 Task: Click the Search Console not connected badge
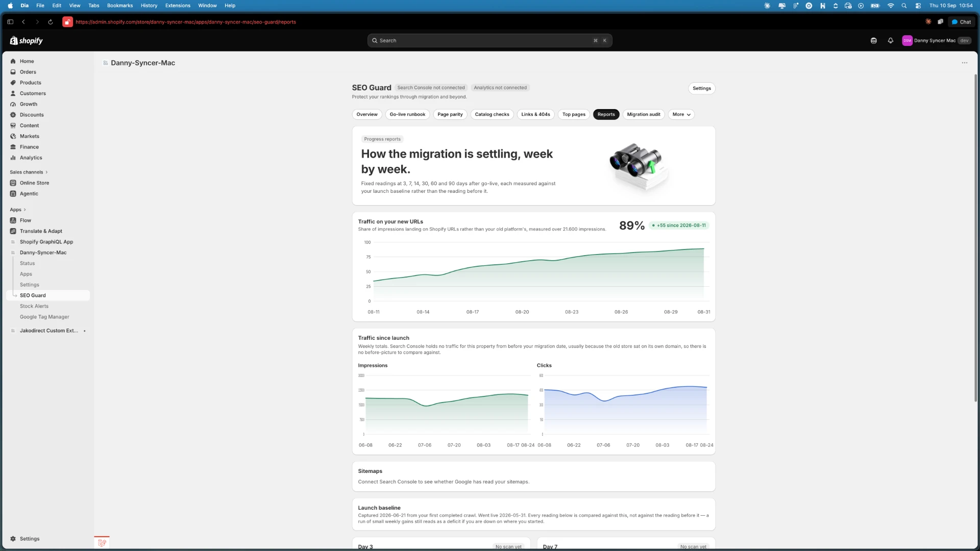431,88
